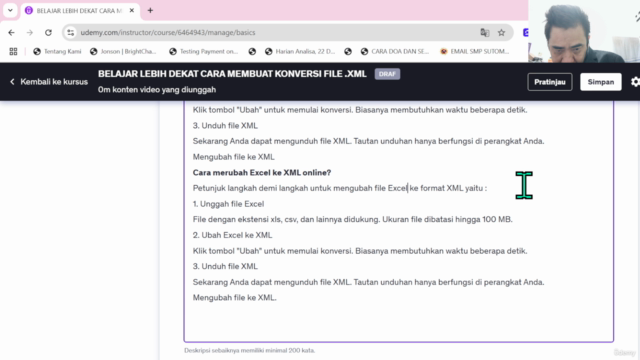Click the heading 'Cara merubah Excel ke XML online?'
The image size is (640, 360).
(x=262, y=173)
